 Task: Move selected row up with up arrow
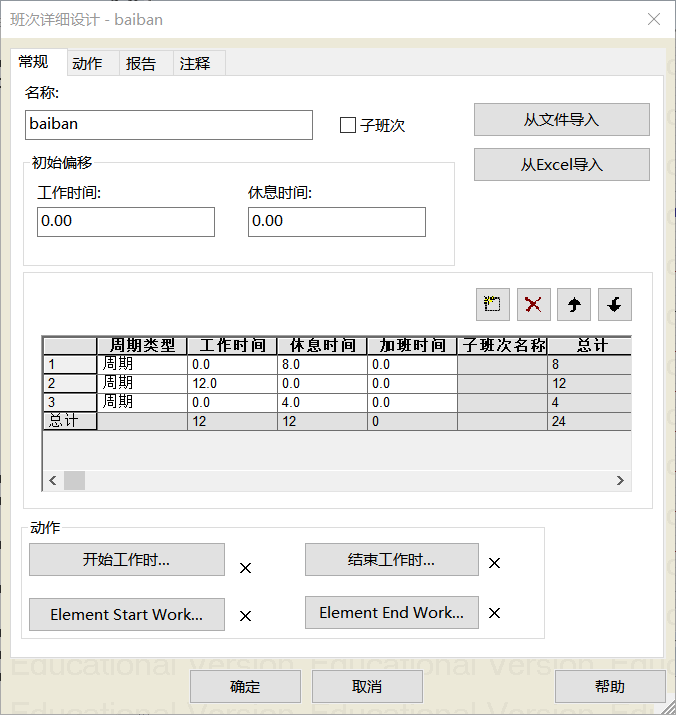pos(574,305)
